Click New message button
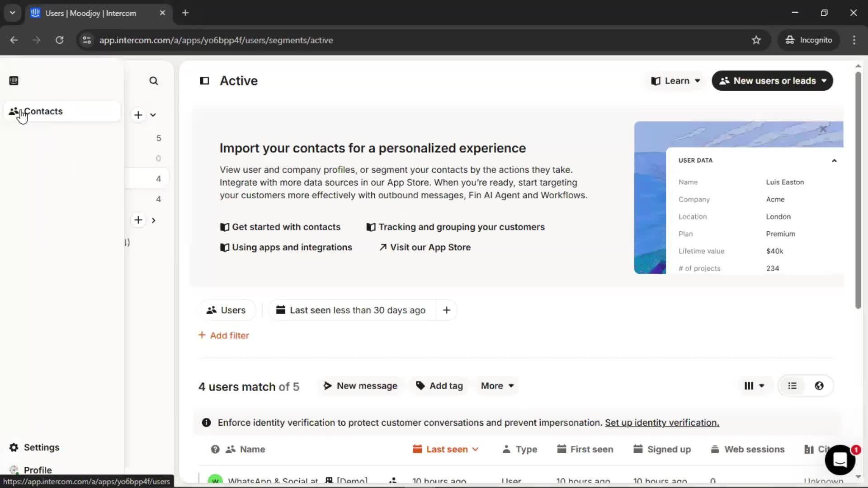Screen dimensions: 868x488 361,386
